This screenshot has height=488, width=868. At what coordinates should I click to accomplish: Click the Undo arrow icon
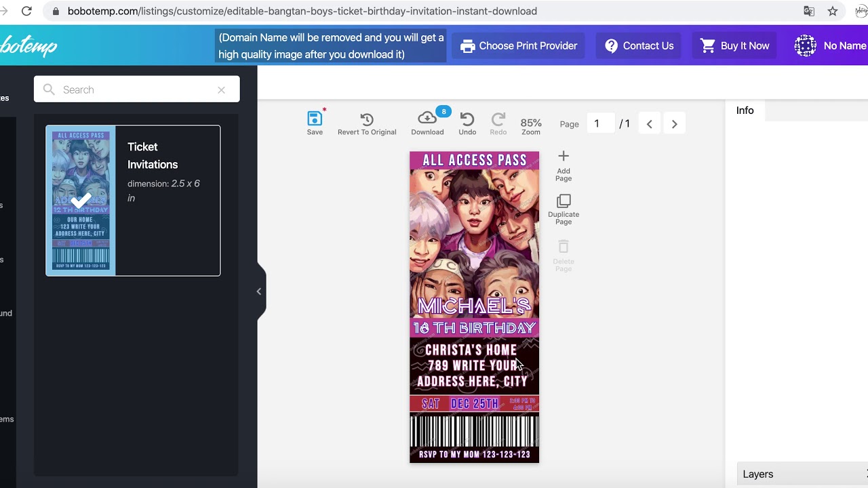point(467,119)
